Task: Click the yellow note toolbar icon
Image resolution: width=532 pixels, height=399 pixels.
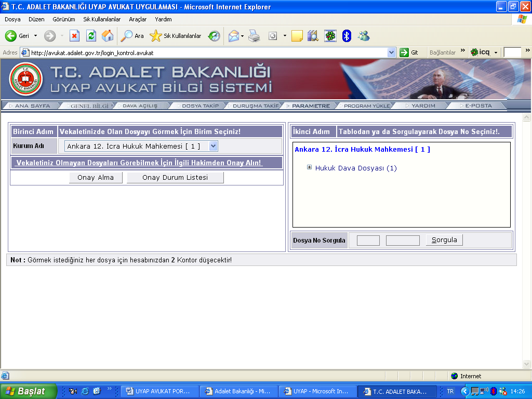Action: pos(297,36)
